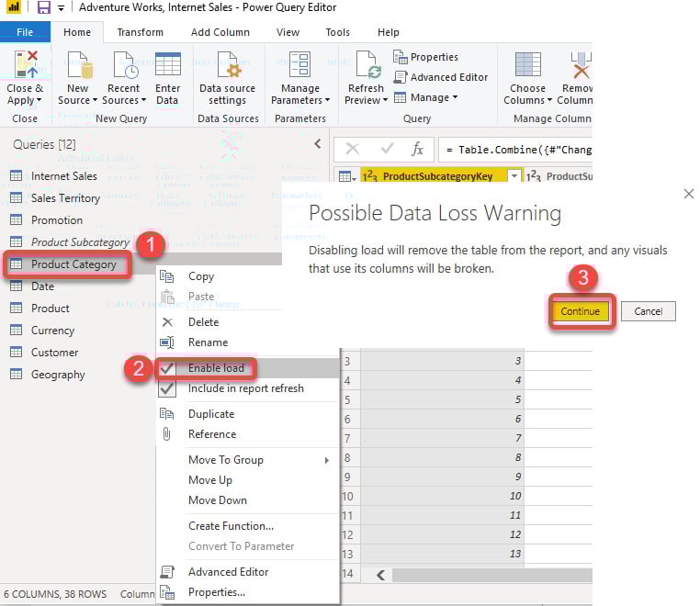Expand Recent Sources dropdown arrow
Screen dimensions: 700x606
[x=143, y=100]
